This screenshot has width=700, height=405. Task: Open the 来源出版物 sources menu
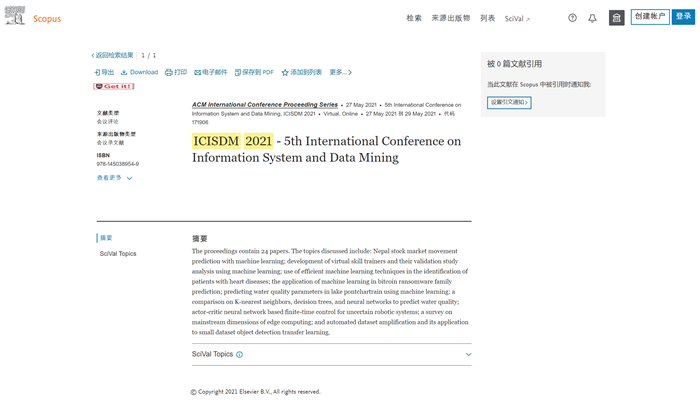click(450, 18)
